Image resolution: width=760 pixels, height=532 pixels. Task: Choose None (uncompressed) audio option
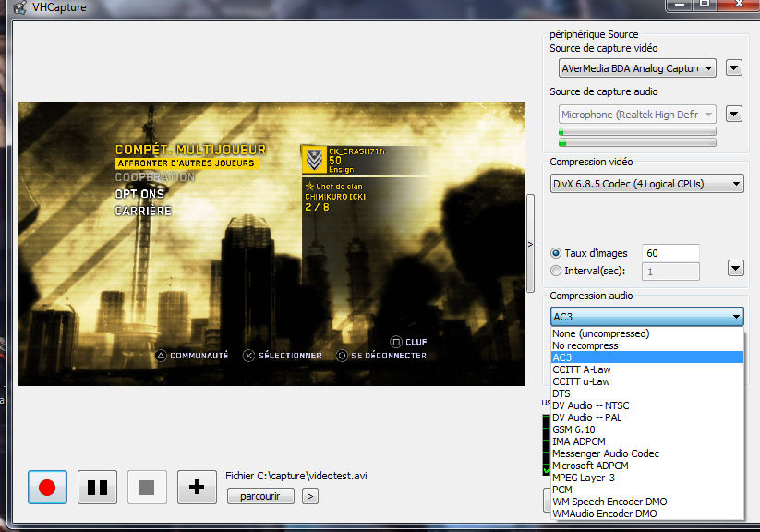647,333
